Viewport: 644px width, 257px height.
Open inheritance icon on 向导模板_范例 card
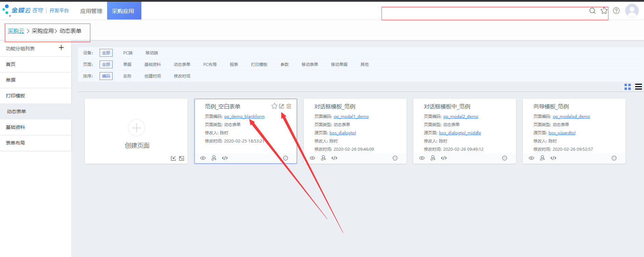(x=542, y=158)
